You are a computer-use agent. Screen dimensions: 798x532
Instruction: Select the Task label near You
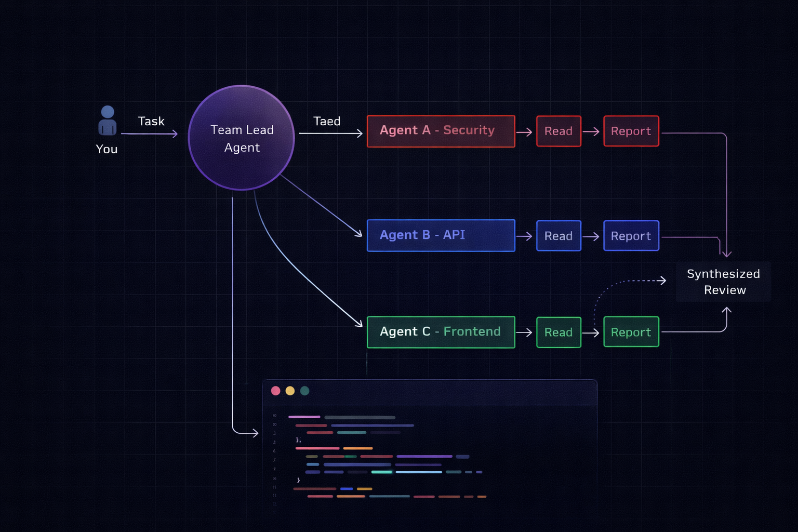point(151,121)
